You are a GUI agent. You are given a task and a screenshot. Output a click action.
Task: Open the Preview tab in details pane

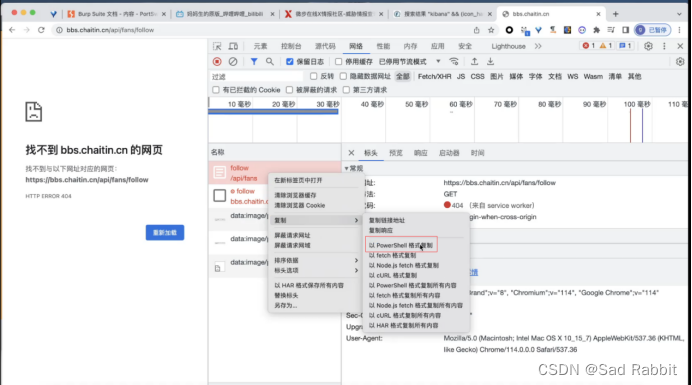(396, 153)
